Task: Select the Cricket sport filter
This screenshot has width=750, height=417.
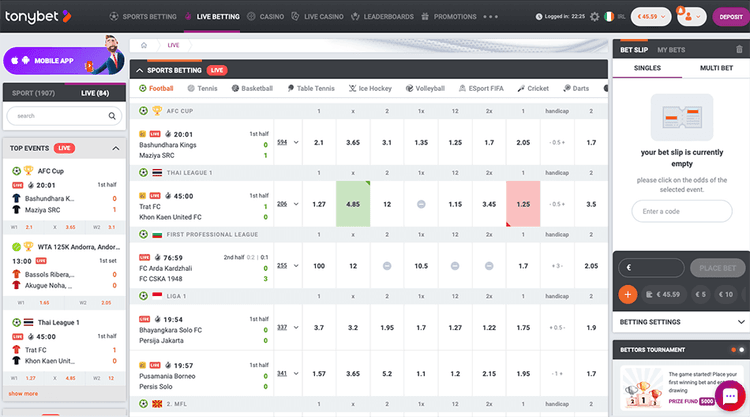Action: 533,88
